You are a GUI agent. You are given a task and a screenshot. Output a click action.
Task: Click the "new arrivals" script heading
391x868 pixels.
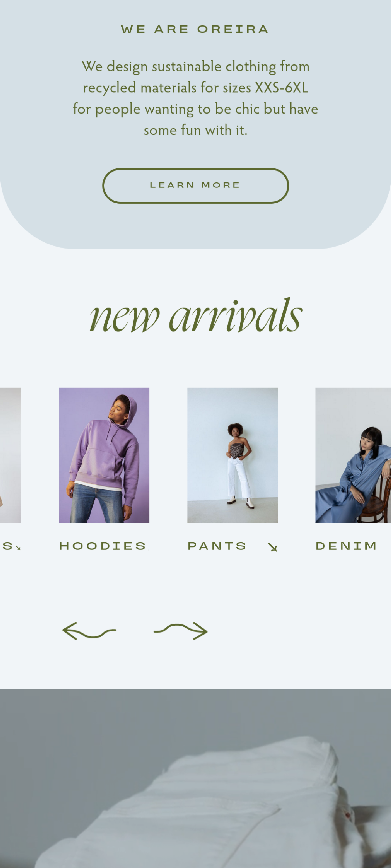(196, 315)
